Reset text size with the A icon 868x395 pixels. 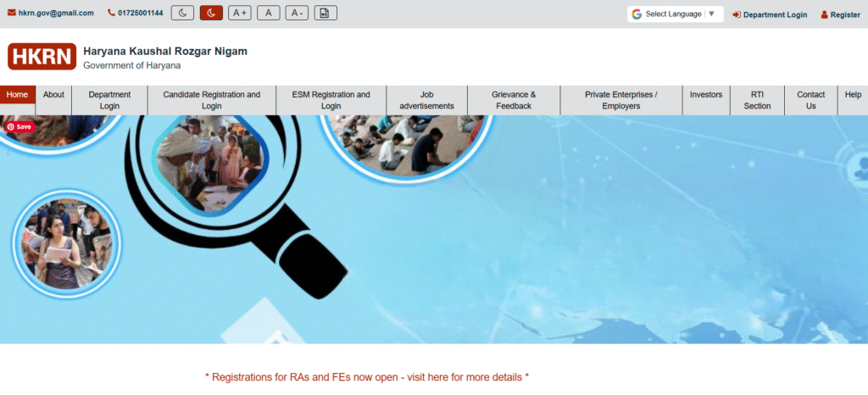pos(268,13)
